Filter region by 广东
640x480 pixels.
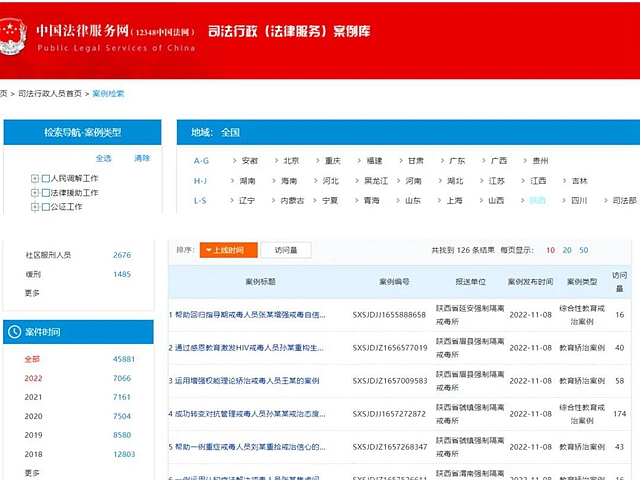coord(457,161)
